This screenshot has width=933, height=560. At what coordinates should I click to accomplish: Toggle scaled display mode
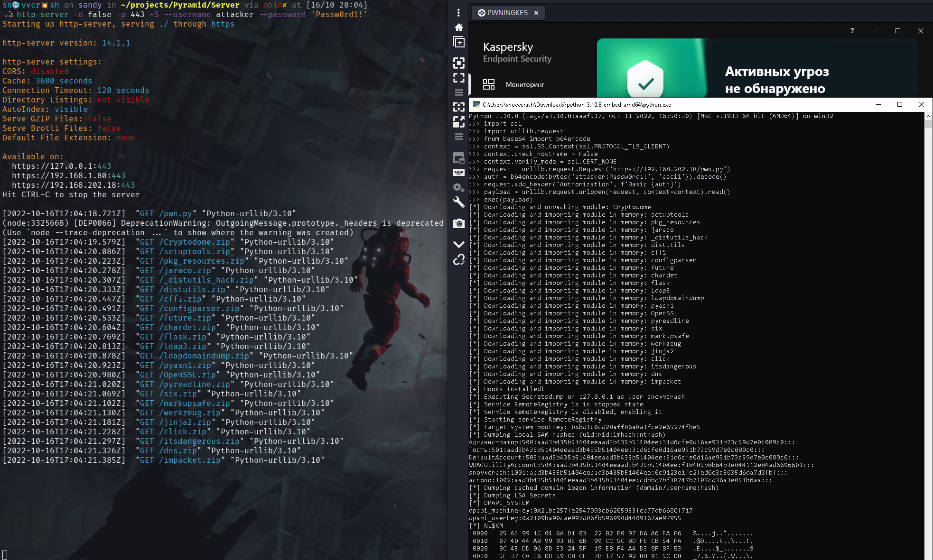[459, 121]
